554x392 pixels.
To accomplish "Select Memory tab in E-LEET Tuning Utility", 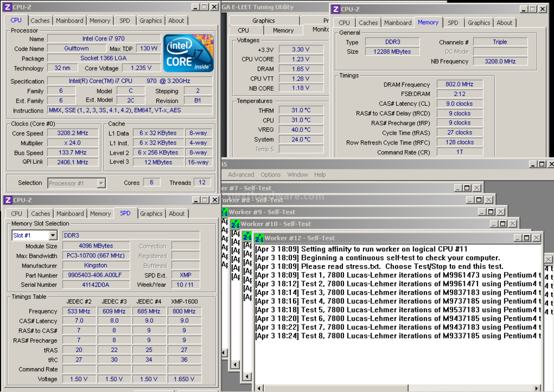I will coord(283,30).
